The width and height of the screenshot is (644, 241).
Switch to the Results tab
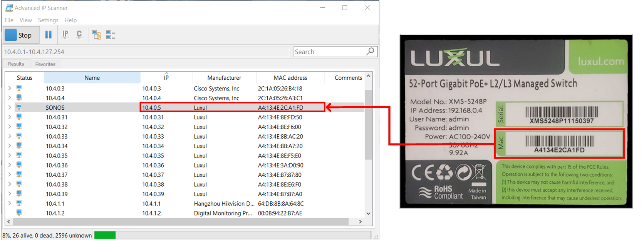pos(16,64)
